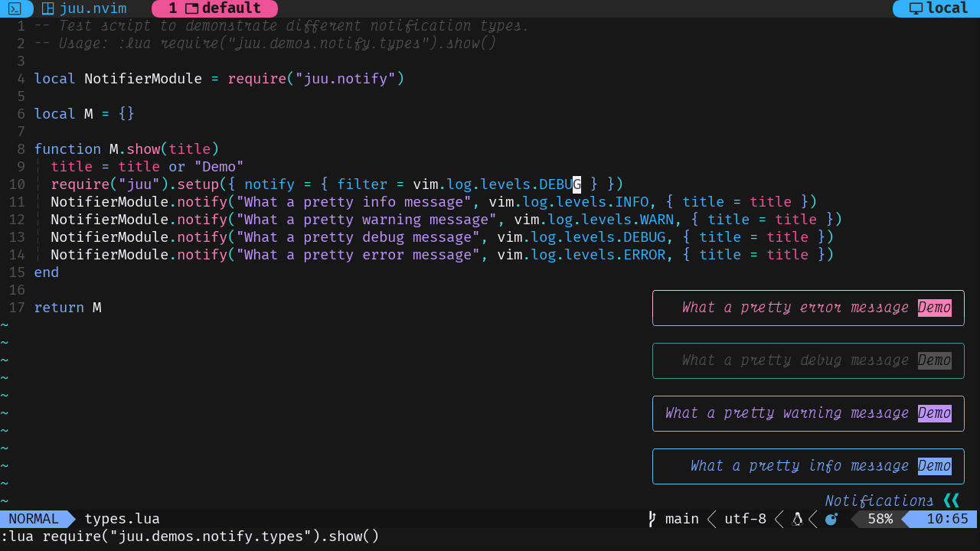The height and width of the screenshot is (551, 980).
Task: Select the juu.nvim session name
Action: (92, 8)
